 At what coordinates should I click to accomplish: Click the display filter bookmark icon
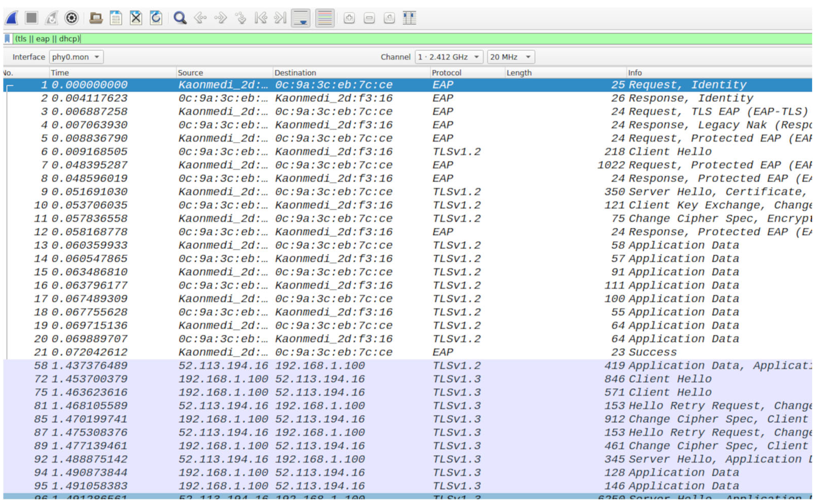(7, 39)
